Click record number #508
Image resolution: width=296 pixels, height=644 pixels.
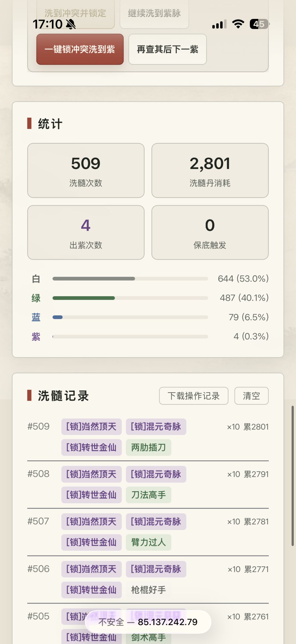(x=38, y=474)
